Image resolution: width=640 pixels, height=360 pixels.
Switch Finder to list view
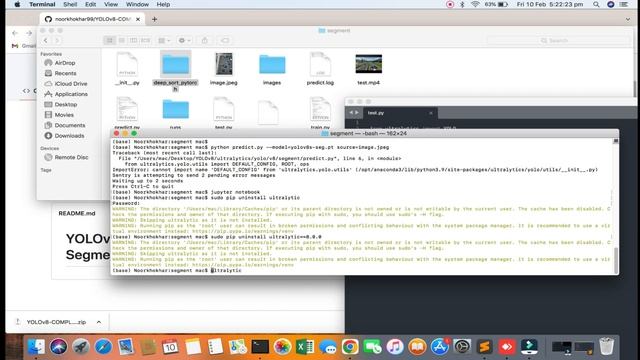point(122,40)
